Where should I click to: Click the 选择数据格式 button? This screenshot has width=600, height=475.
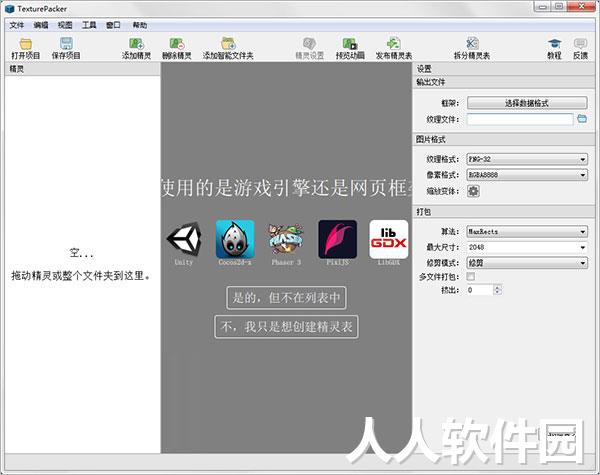(527, 103)
